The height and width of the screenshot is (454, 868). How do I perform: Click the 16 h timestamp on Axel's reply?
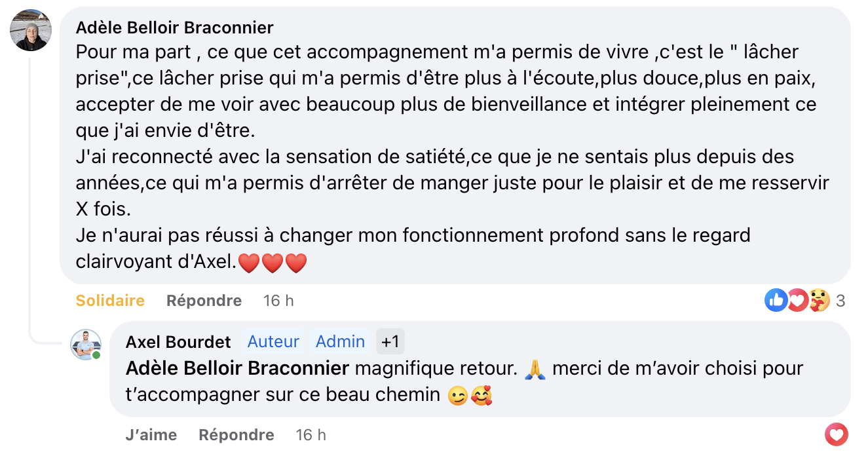tap(311, 435)
